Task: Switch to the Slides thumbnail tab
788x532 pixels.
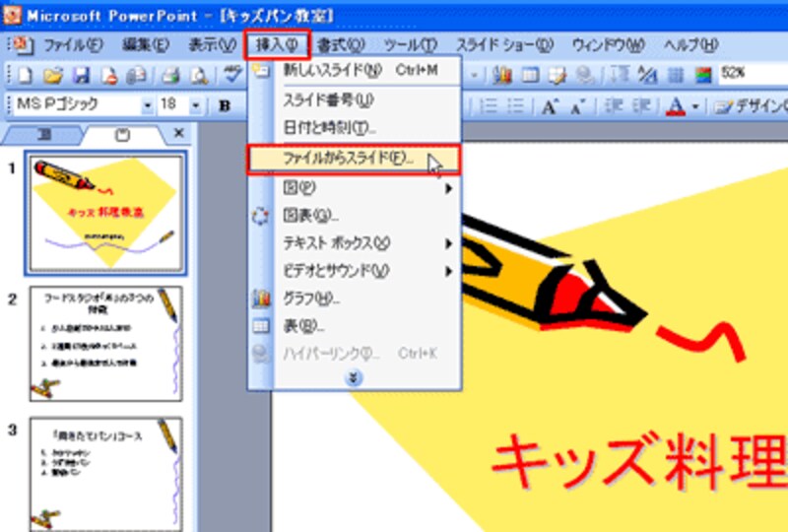Action: coord(122,135)
